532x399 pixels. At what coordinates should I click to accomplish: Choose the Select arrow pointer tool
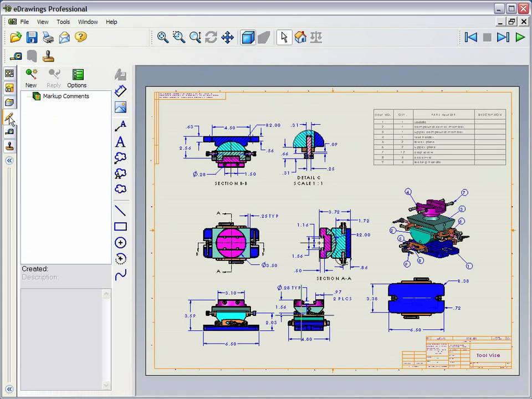284,37
